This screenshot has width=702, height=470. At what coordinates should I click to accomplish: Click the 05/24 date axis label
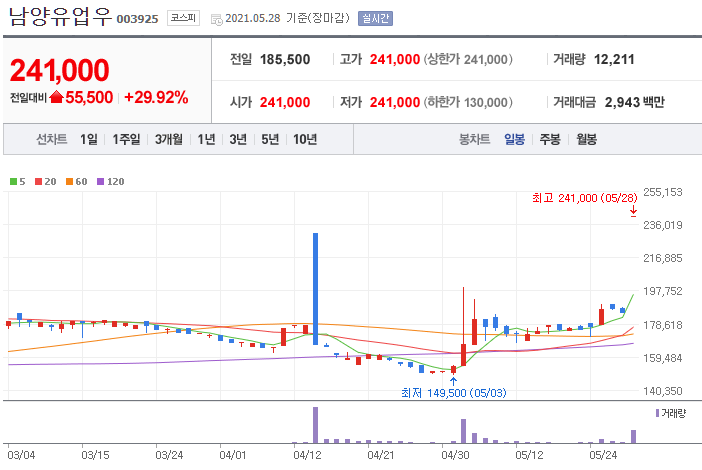point(603,455)
